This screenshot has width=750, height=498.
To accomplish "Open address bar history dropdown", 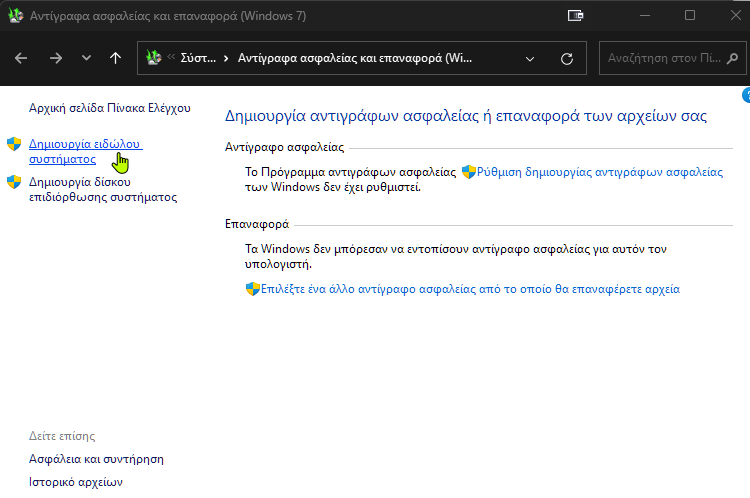I will [529, 59].
